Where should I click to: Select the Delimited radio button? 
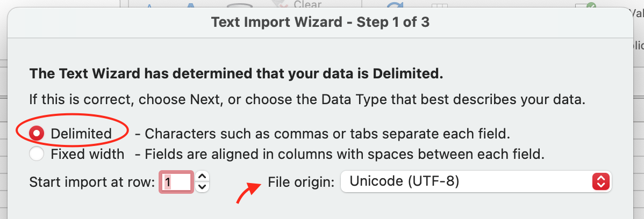(x=37, y=133)
